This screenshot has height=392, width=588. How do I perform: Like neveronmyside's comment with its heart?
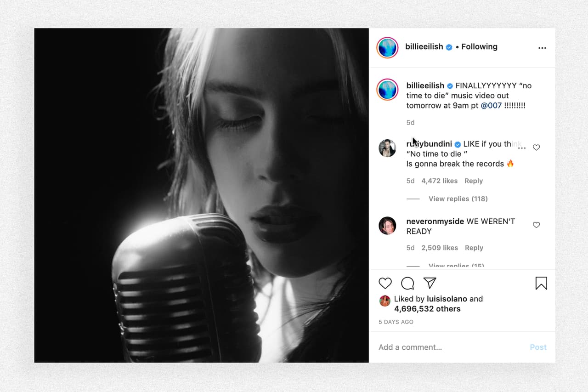click(536, 225)
